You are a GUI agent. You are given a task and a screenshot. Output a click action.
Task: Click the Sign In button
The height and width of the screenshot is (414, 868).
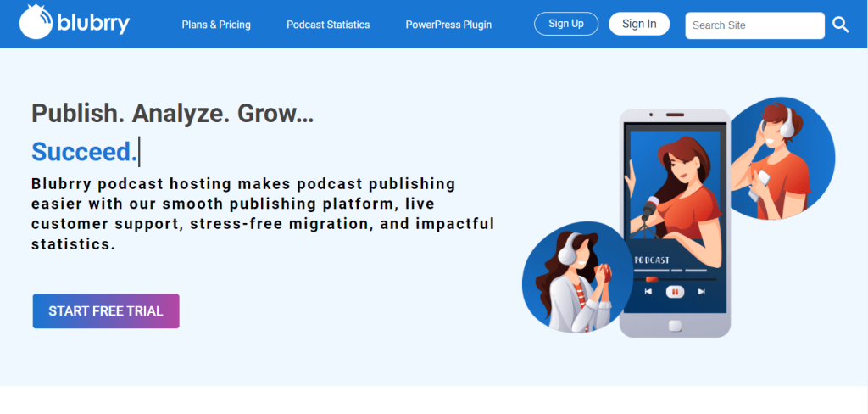pos(639,24)
